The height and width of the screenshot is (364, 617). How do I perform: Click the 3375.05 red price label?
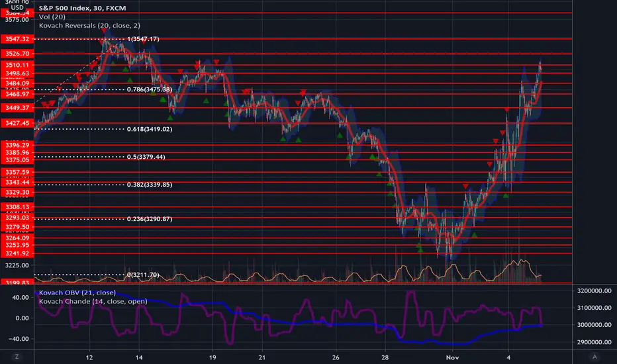click(17, 159)
